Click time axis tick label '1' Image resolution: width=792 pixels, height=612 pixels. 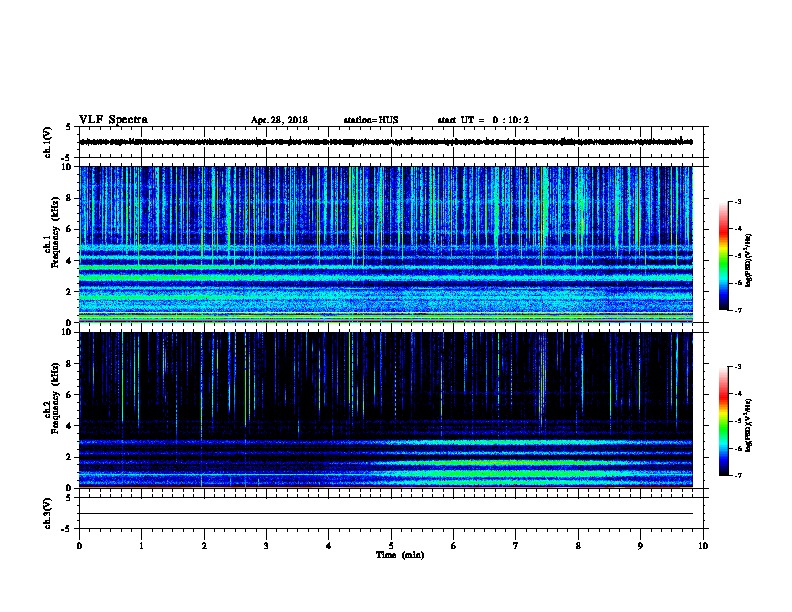tap(141, 546)
